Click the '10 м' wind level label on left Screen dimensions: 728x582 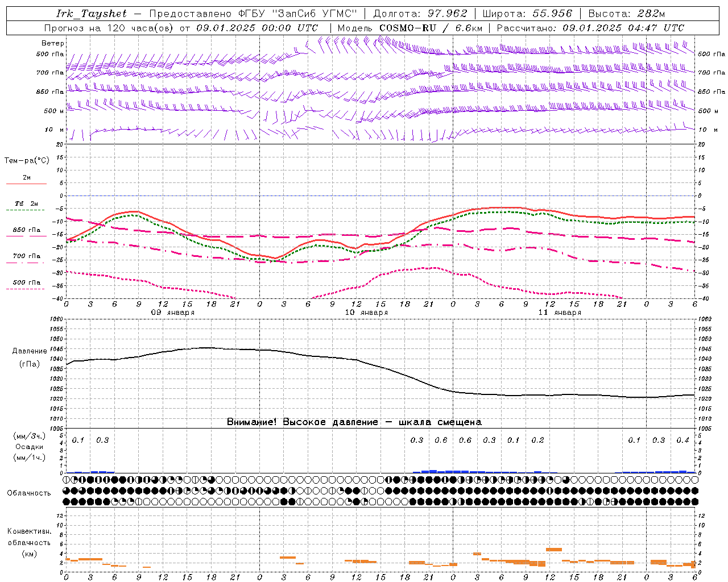55,130
